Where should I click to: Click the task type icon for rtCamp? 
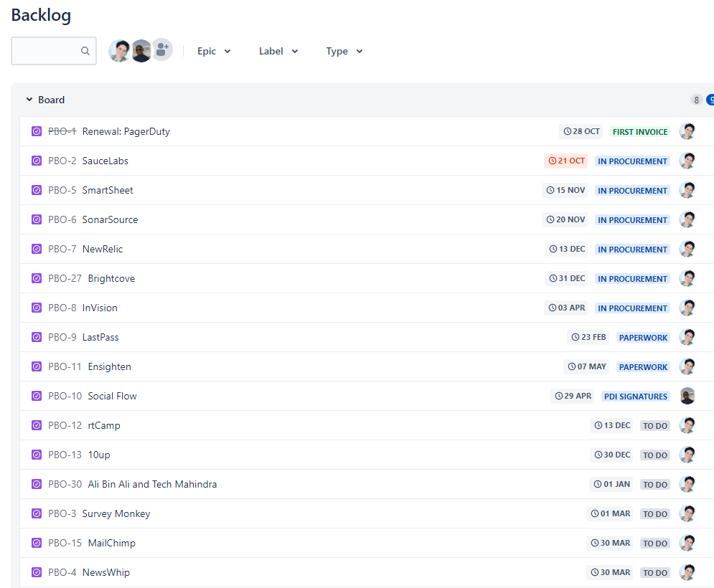37,425
